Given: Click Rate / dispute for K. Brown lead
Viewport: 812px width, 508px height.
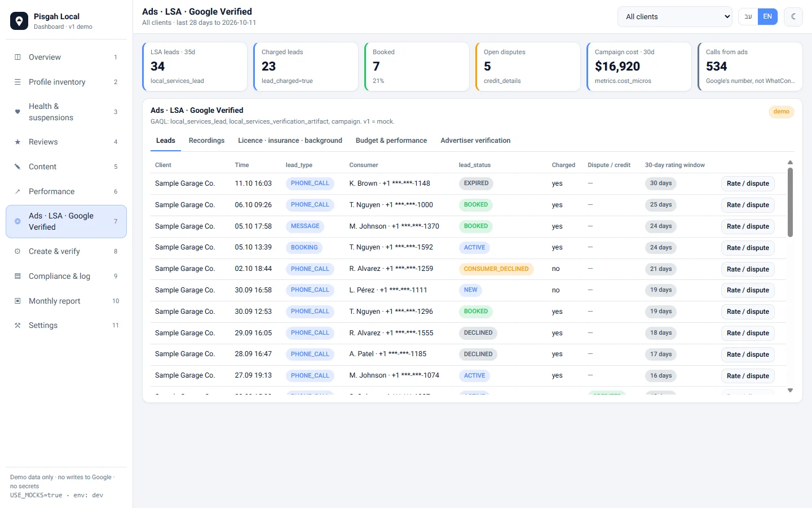Looking at the screenshot, I should [x=748, y=183].
